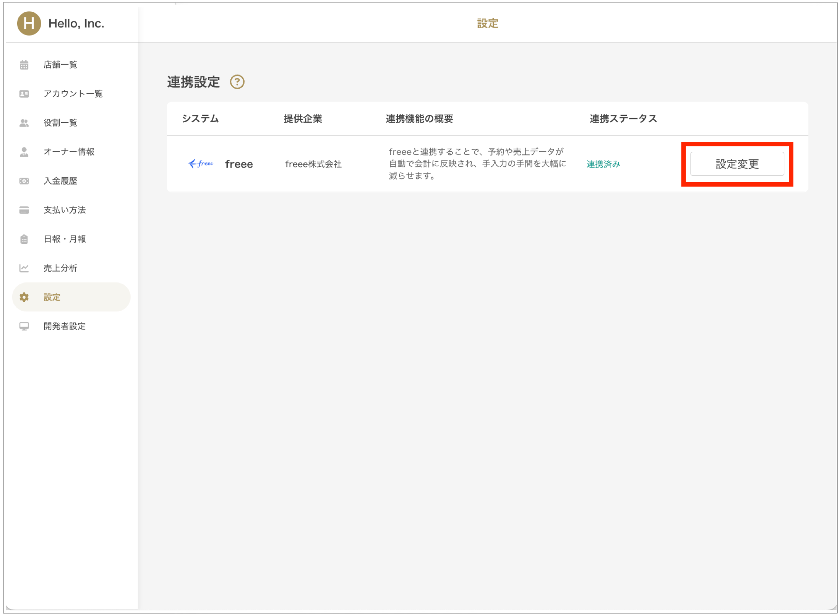Select 役割一覧 from the sidebar
This screenshot has height=616, width=840.
pyautogui.click(x=71, y=123)
